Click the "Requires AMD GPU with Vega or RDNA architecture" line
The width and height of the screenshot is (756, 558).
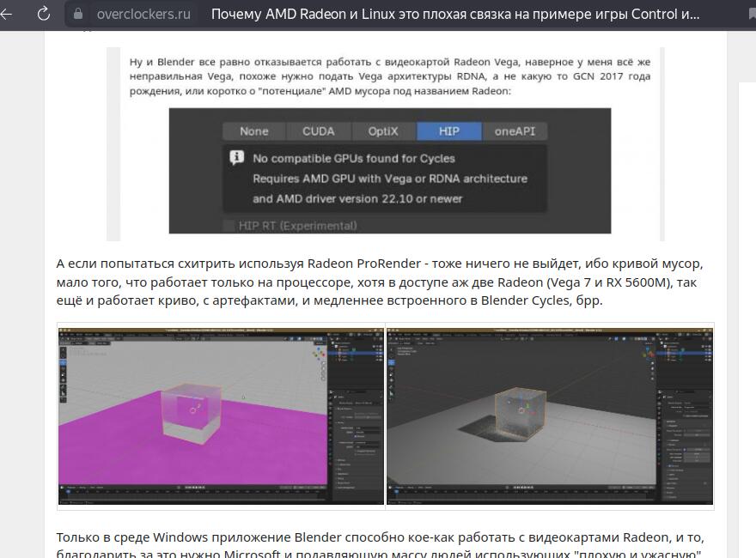point(389,179)
